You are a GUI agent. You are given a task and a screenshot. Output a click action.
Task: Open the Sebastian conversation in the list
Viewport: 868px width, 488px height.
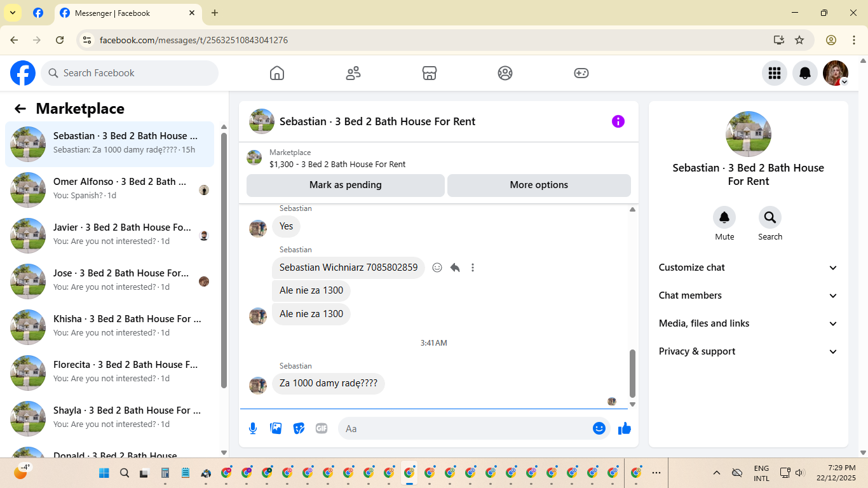(x=109, y=144)
